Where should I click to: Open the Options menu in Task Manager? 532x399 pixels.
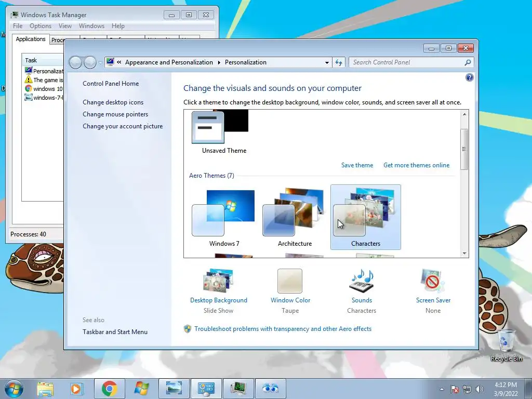tap(41, 26)
